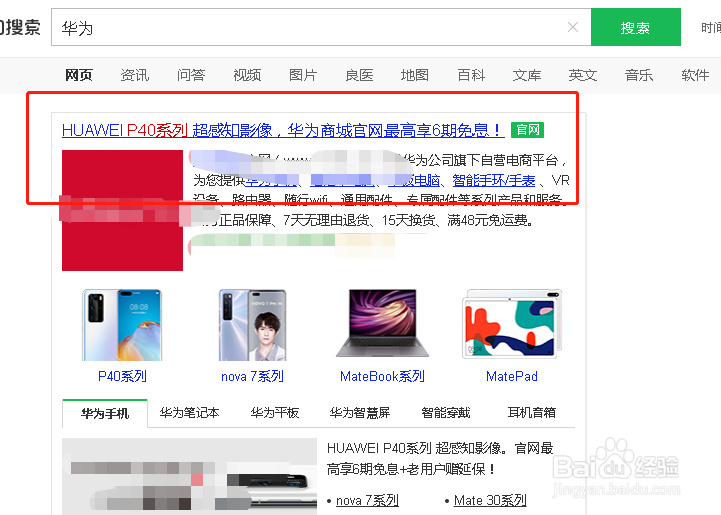Open the 图片 tab
The image size is (721, 515).
pyautogui.click(x=303, y=75)
